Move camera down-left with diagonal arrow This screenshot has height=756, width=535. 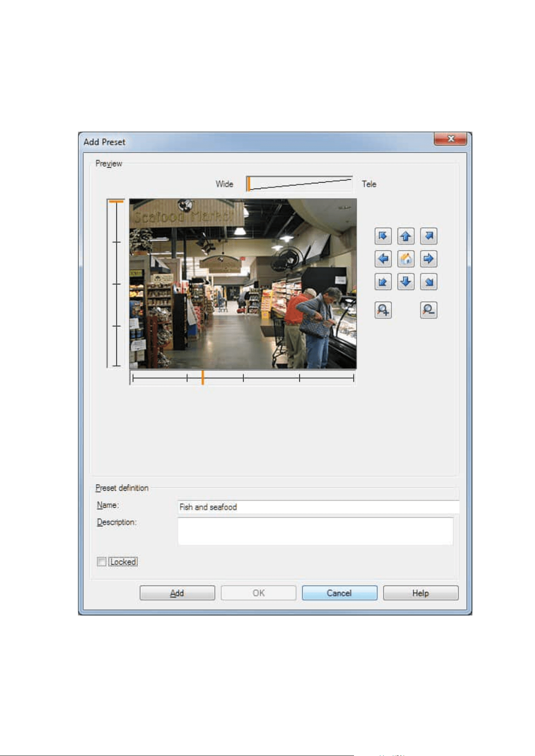point(383,282)
